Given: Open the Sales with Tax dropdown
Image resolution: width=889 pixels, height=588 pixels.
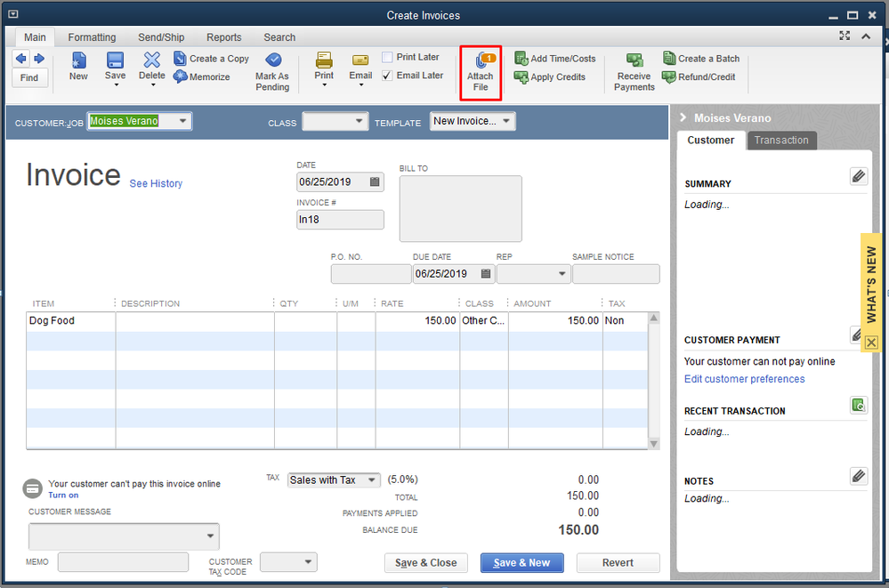Looking at the screenshot, I should pyautogui.click(x=371, y=480).
